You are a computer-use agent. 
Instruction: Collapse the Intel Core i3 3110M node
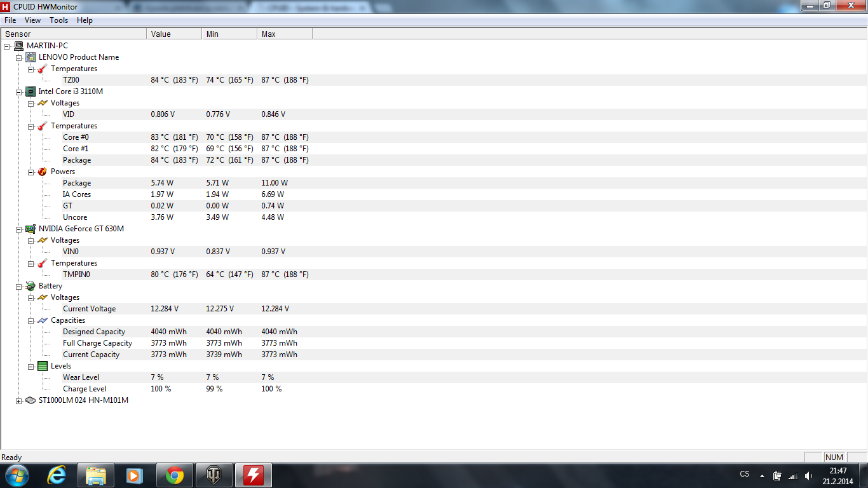[19, 91]
